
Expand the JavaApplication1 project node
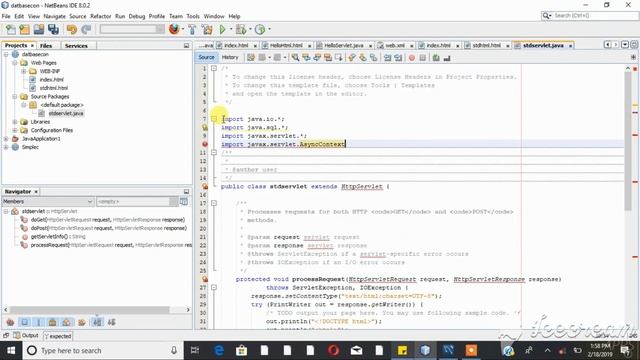tap(6, 139)
